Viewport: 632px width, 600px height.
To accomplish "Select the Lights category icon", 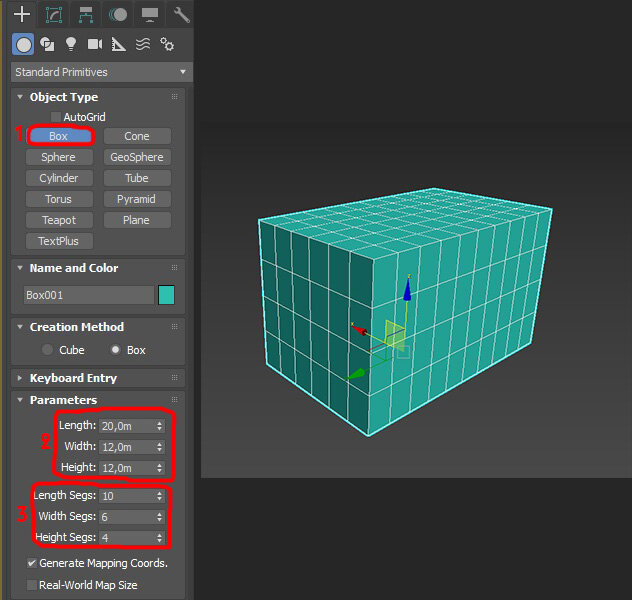I will (x=71, y=44).
